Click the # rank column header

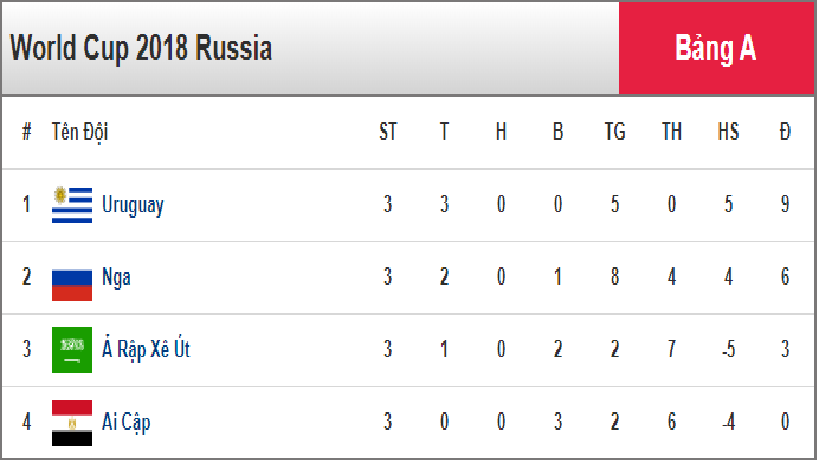click(27, 132)
